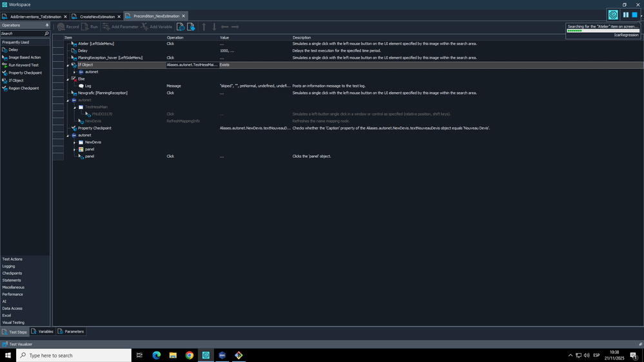644x362 pixels.
Task: Open the Visual Testing category
Action: 13,323
